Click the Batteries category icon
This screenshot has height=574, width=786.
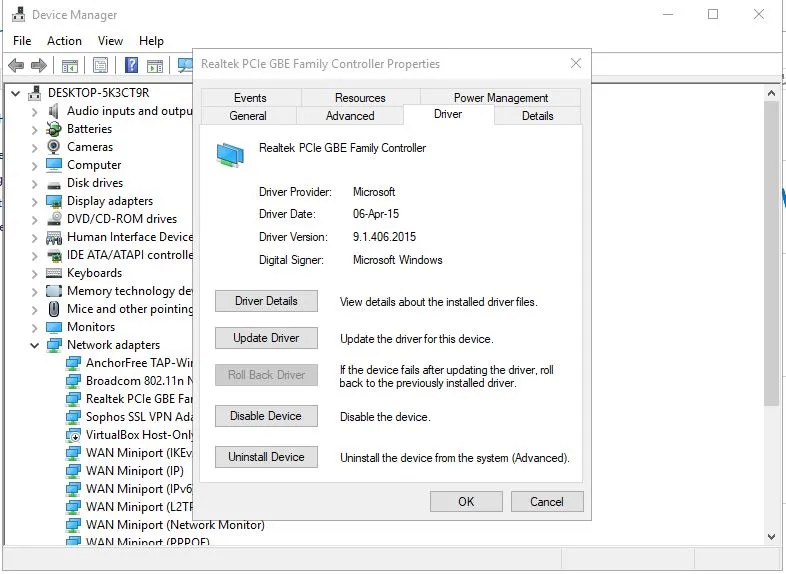click(x=54, y=129)
